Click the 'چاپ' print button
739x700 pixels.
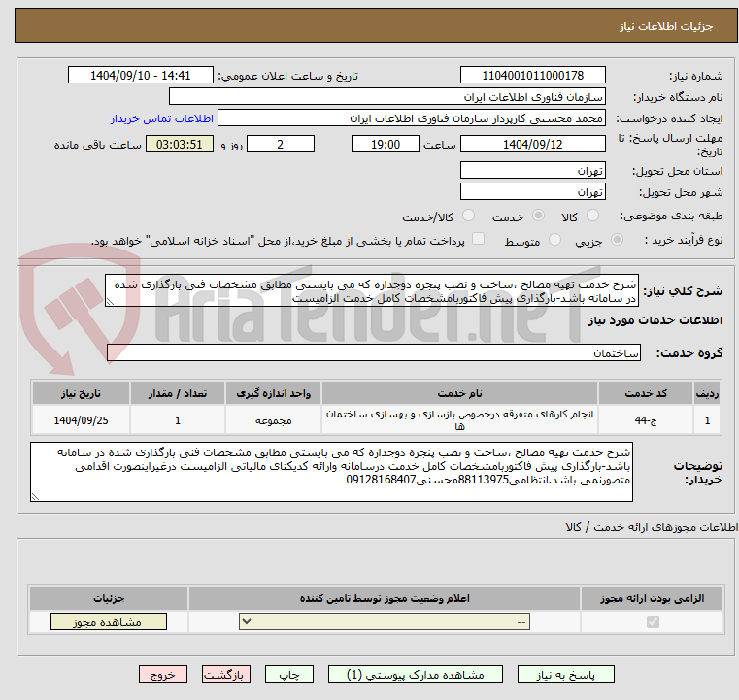(289, 674)
